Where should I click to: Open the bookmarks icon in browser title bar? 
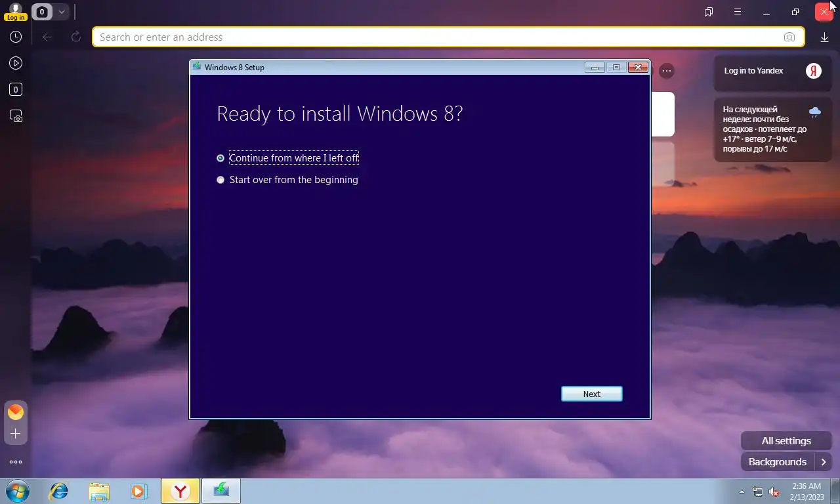709,12
